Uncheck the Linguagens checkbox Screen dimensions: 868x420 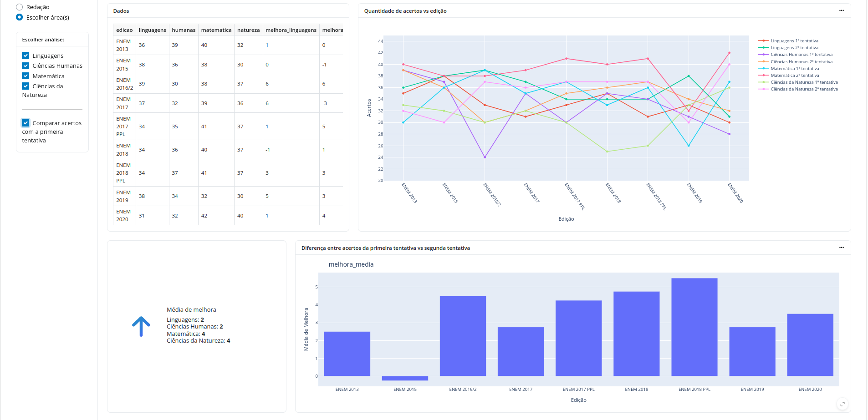tap(26, 56)
